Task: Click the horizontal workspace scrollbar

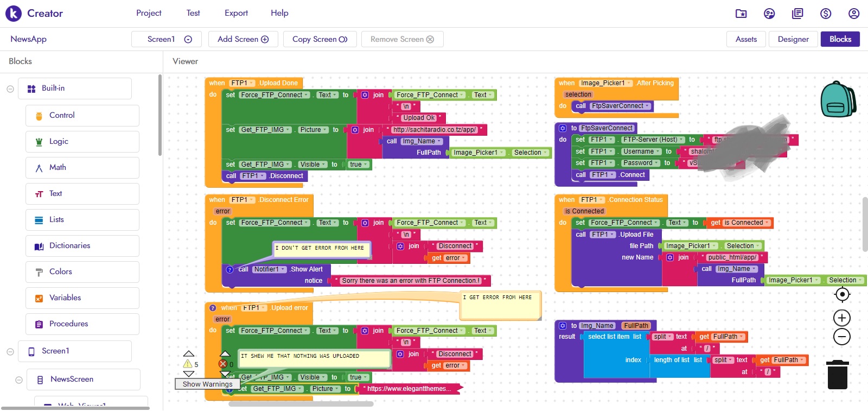Action: click(x=301, y=404)
